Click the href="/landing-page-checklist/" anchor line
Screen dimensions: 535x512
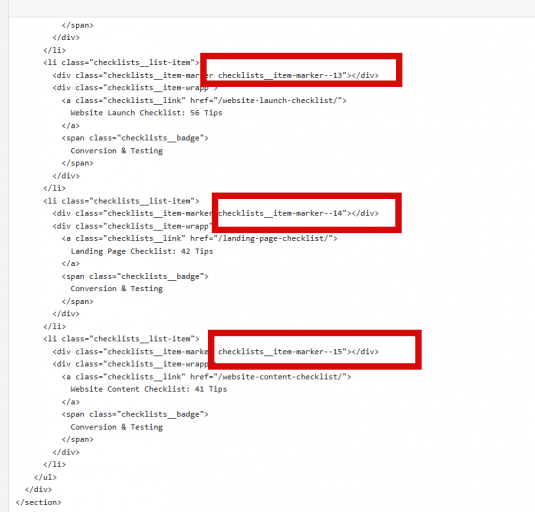point(200,238)
